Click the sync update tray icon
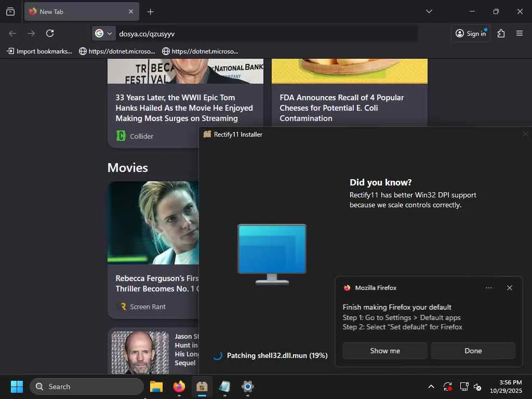532x399 pixels. (447, 387)
